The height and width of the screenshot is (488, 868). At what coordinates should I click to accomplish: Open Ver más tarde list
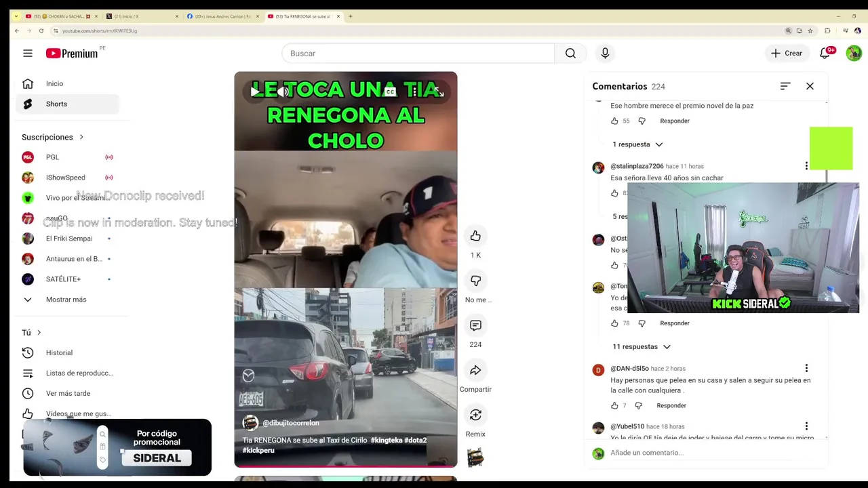click(67, 394)
